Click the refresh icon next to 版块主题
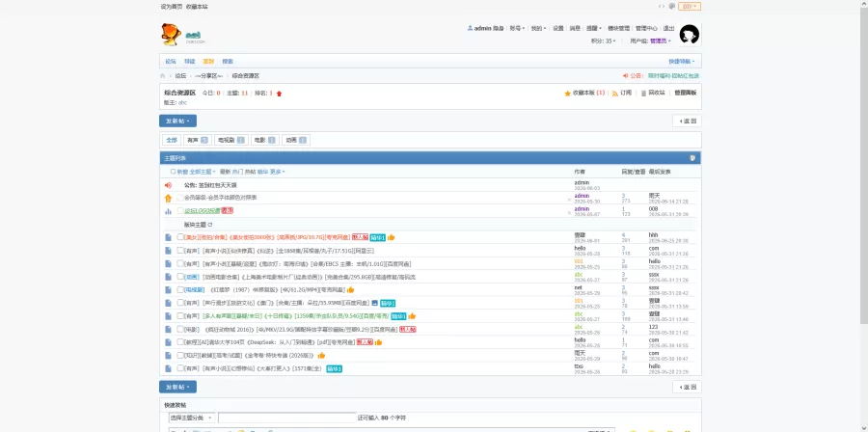Screen dimensions: 868x432 point(210,225)
